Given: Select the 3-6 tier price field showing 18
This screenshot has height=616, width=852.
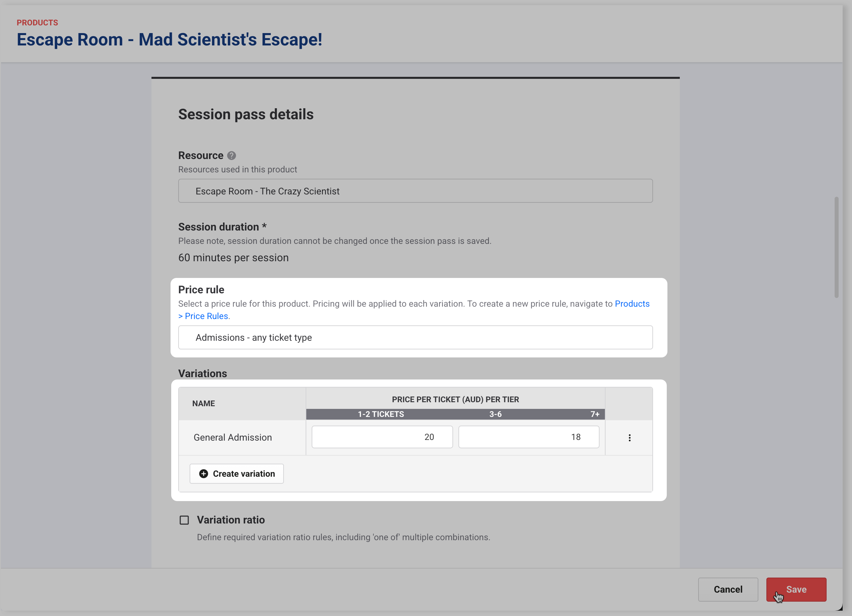Looking at the screenshot, I should pyautogui.click(x=529, y=437).
